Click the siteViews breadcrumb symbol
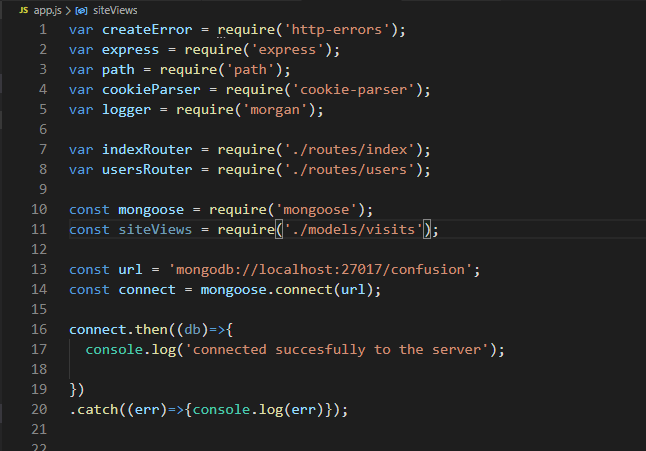 pyautogui.click(x=115, y=10)
